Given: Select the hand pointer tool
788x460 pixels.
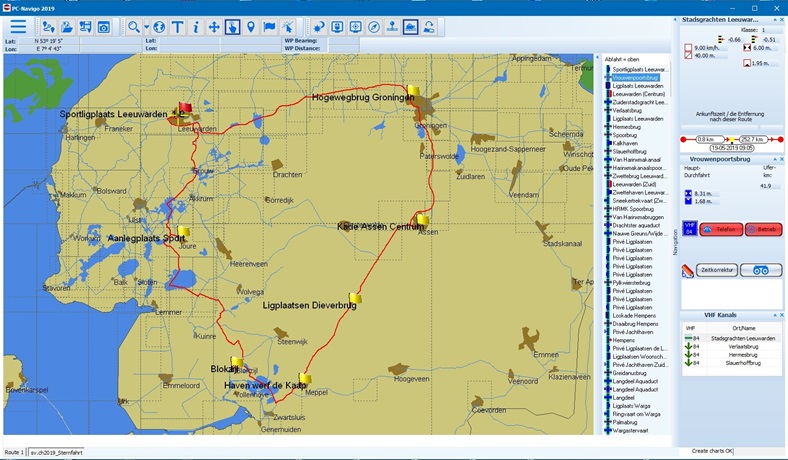Looking at the screenshot, I should [232, 27].
